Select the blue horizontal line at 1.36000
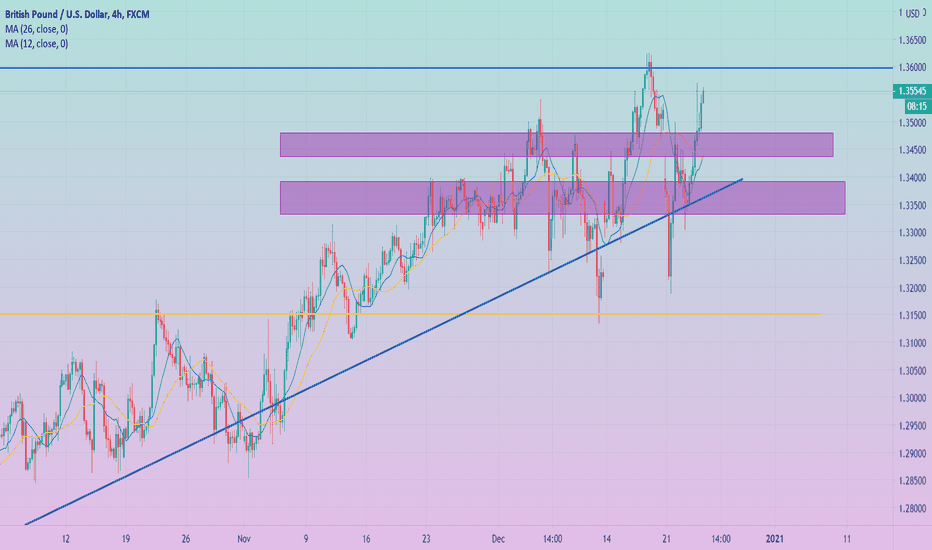 click(x=446, y=68)
